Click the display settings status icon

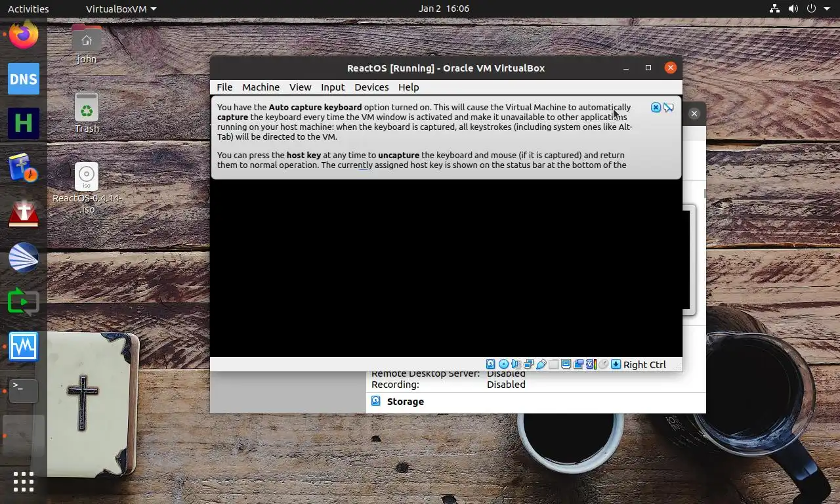pos(566,364)
